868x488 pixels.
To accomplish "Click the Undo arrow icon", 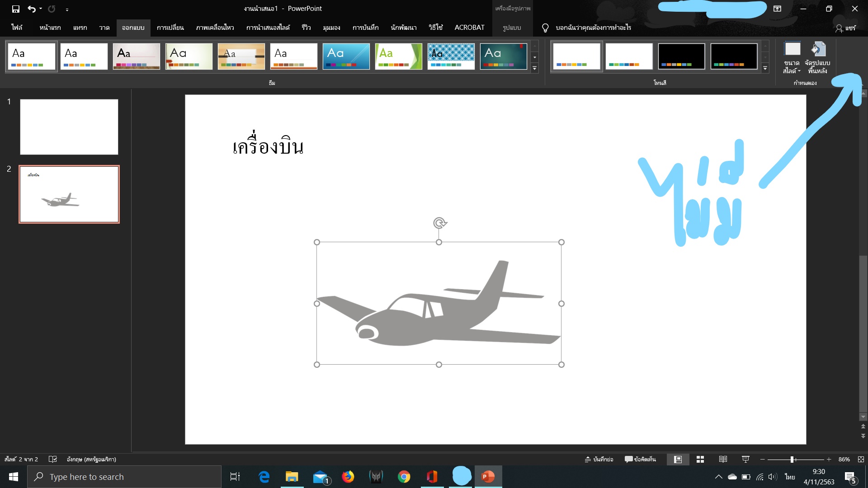I will pyautogui.click(x=31, y=9).
